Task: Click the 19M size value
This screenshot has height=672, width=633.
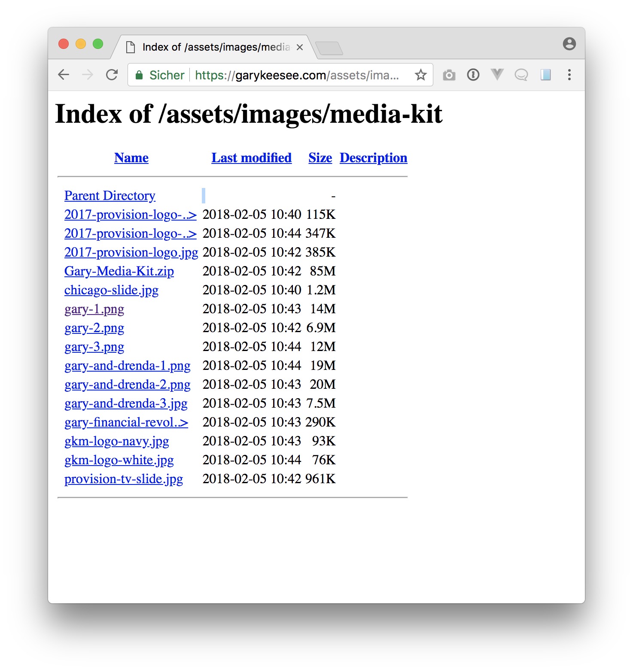Action: tap(323, 366)
